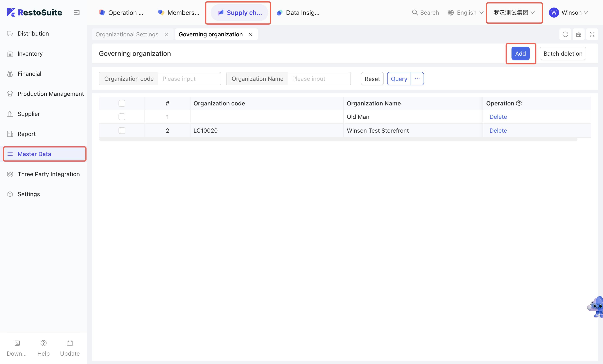Click the Organization Name input field
603x364 pixels.
coord(319,79)
